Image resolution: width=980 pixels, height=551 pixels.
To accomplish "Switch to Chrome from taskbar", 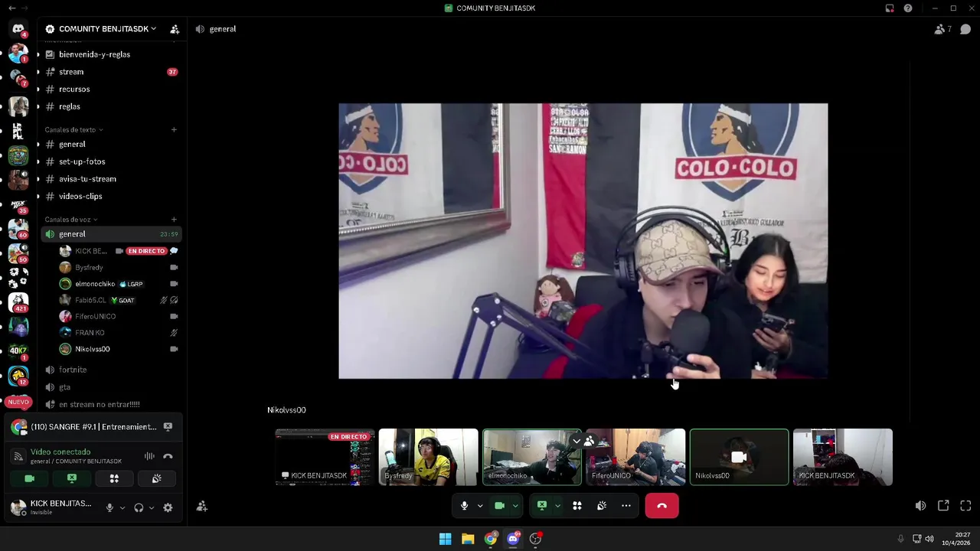I will [x=490, y=539].
